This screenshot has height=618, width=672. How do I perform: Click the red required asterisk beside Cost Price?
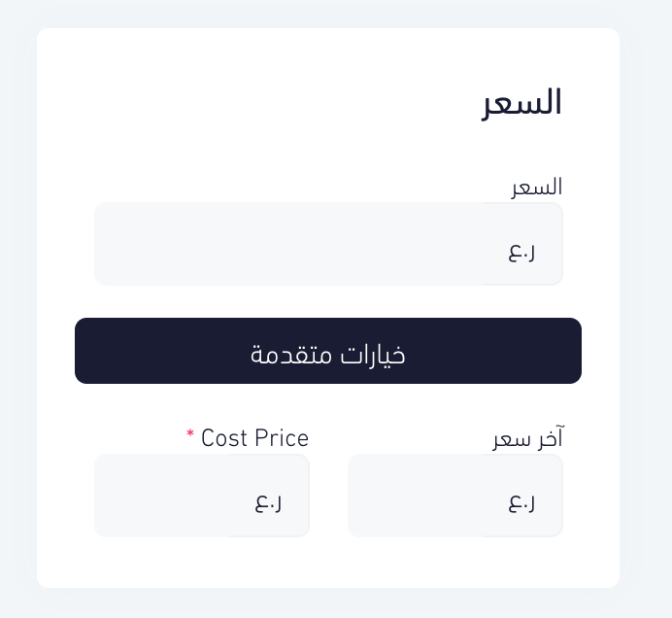(190, 433)
